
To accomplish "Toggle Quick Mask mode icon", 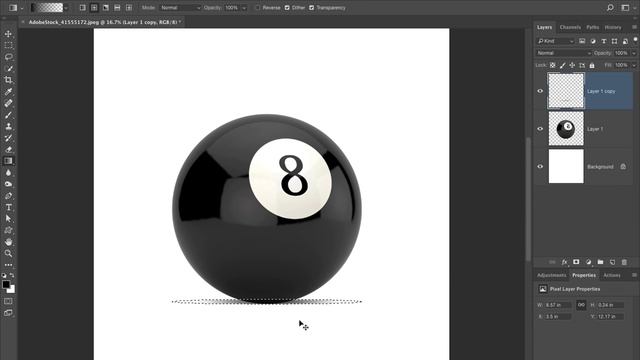I will point(8,301).
